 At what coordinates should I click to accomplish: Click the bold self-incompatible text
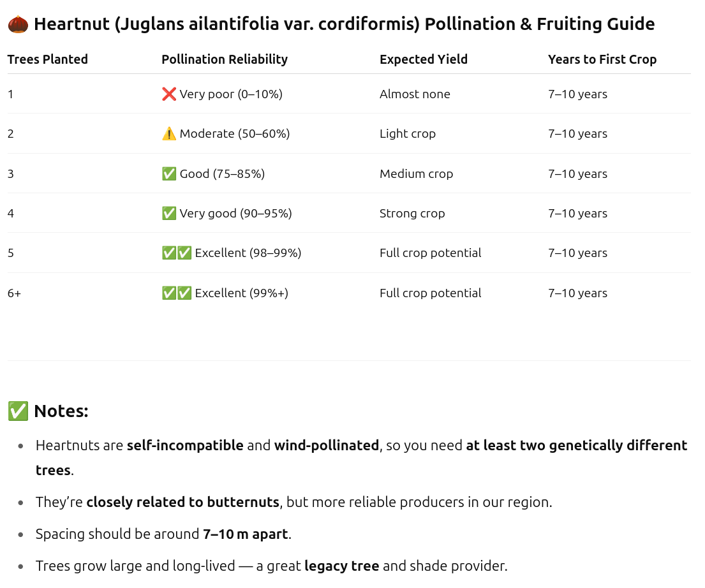pyautogui.click(x=185, y=446)
